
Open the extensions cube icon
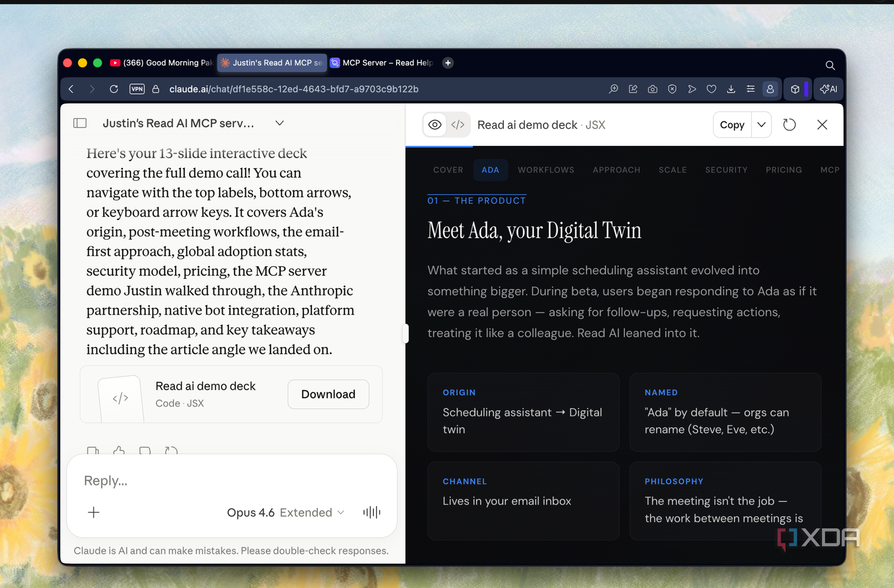(795, 89)
